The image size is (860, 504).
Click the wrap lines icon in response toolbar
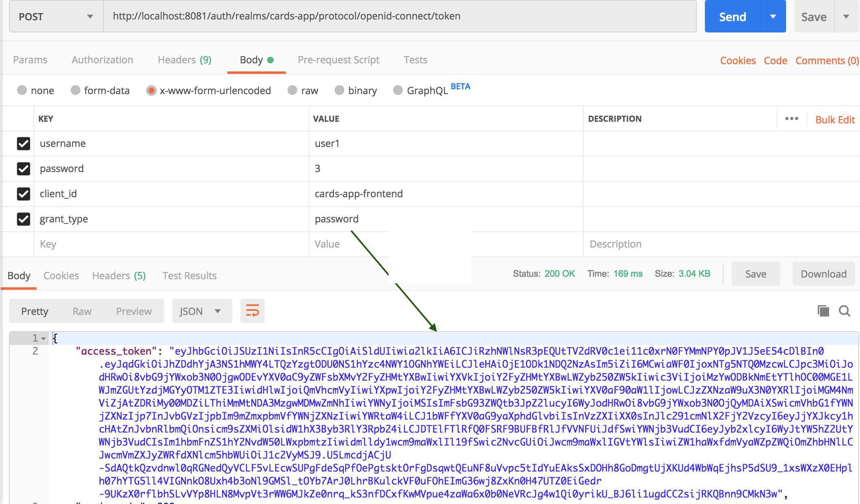(252, 311)
